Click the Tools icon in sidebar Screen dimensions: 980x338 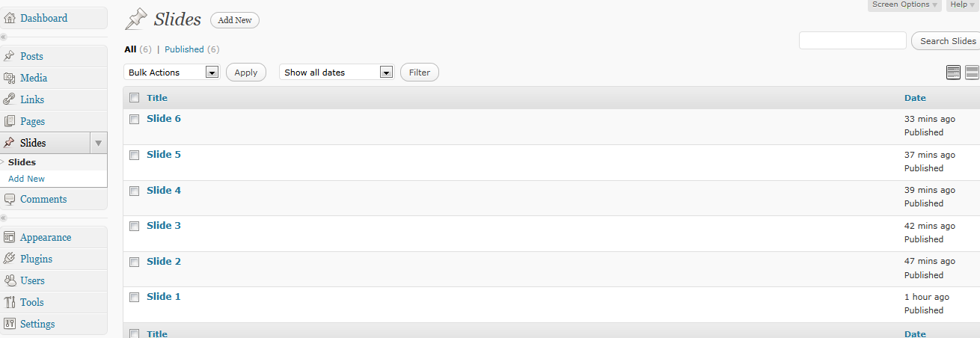(x=9, y=302)
